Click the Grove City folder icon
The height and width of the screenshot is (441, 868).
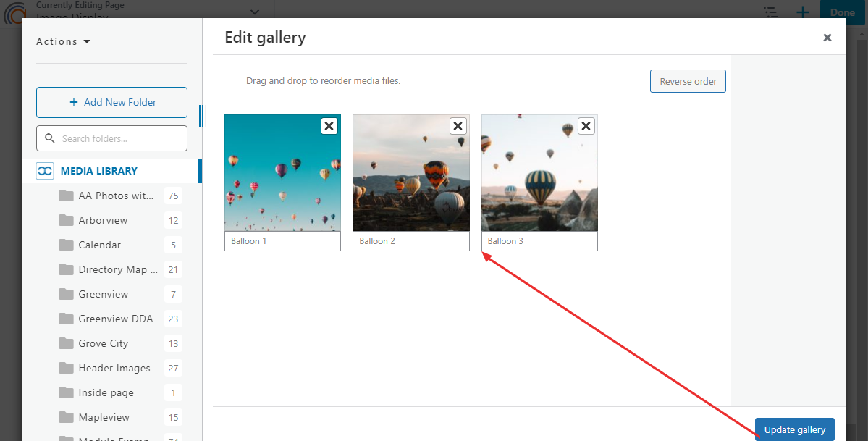(x=66, y=343)
